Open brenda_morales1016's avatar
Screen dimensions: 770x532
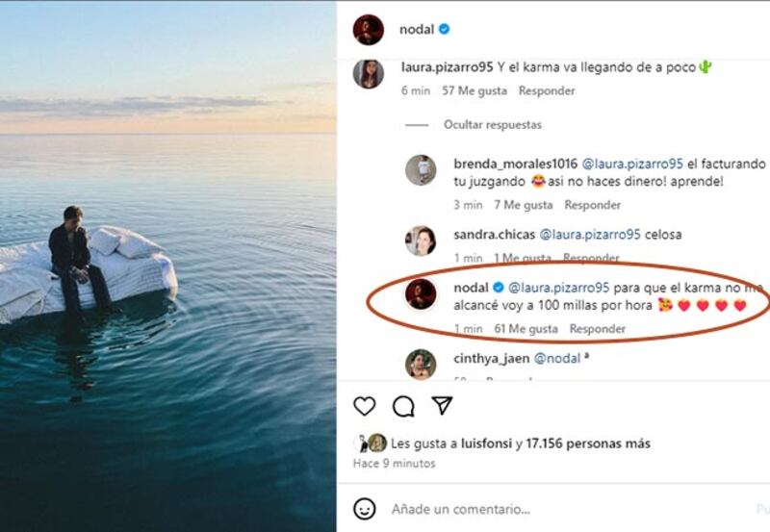pos(421,169)
